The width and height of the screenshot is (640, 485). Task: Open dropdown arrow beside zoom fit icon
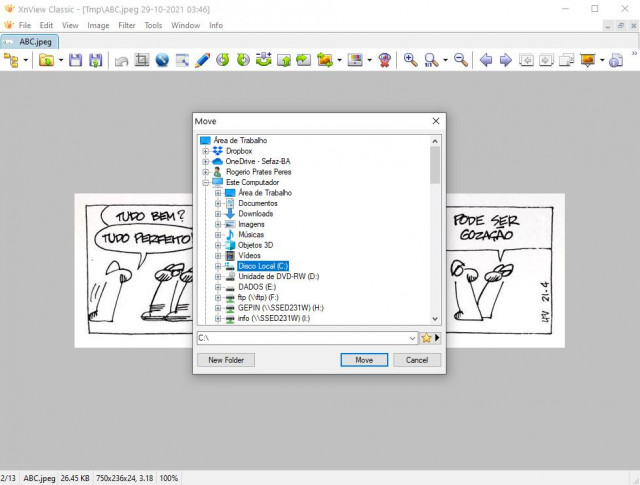point(445,60)
